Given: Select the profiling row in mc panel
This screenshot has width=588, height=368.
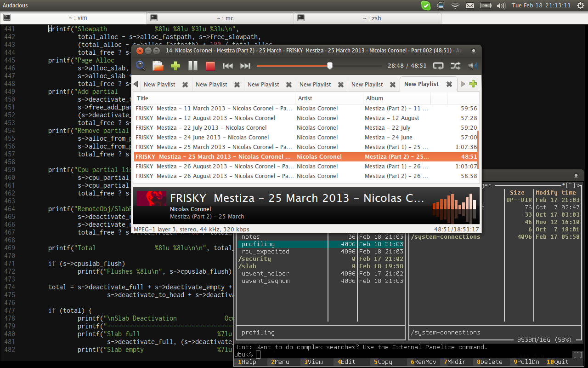Looking at the screenshot, I should click(321, 244).
